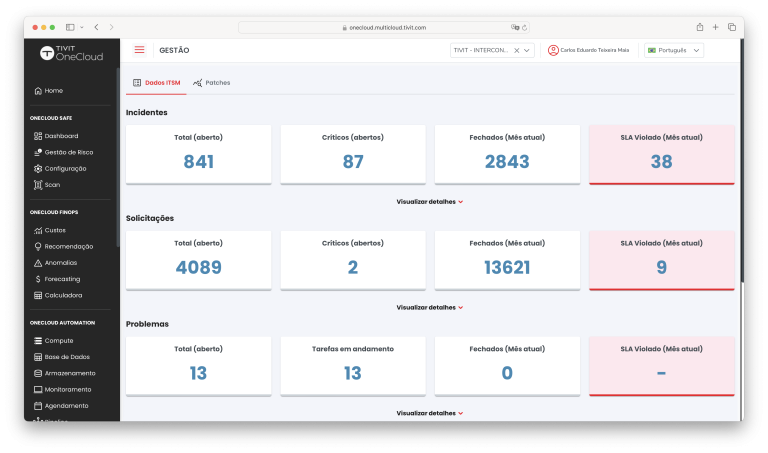
Task: Expand the TIVIT - INTERCON organization dropdown
Action: [x=528, y=50]
